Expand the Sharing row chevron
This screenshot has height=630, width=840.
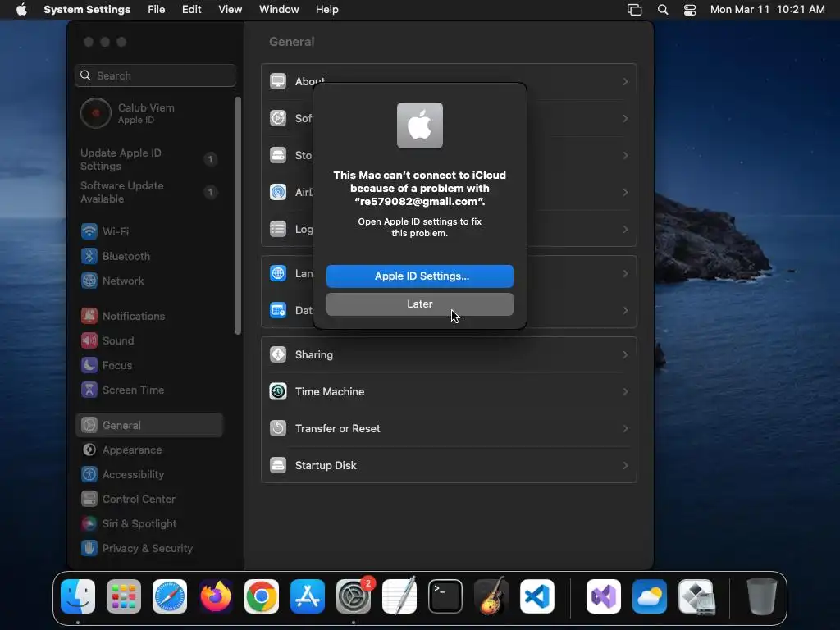point(625,354)
